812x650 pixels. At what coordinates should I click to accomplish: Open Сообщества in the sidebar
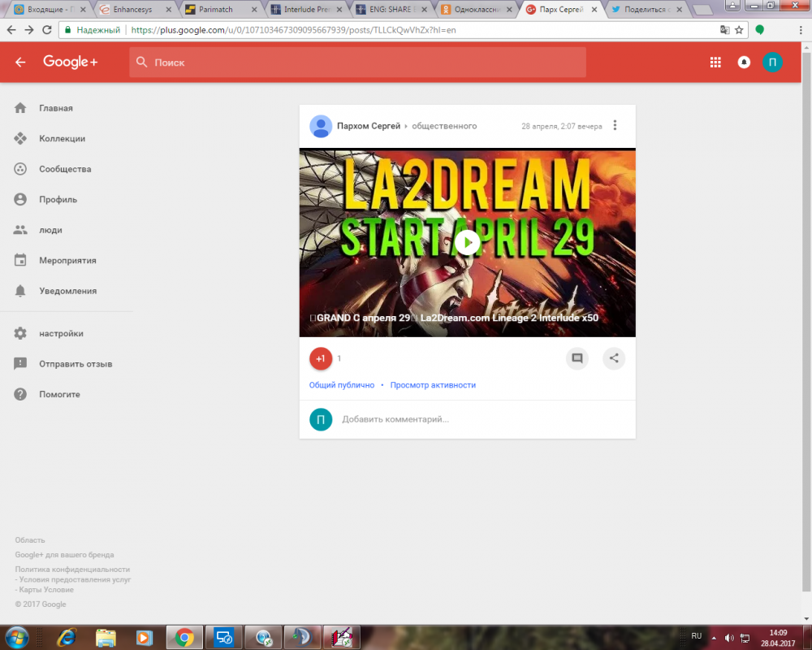65,169
